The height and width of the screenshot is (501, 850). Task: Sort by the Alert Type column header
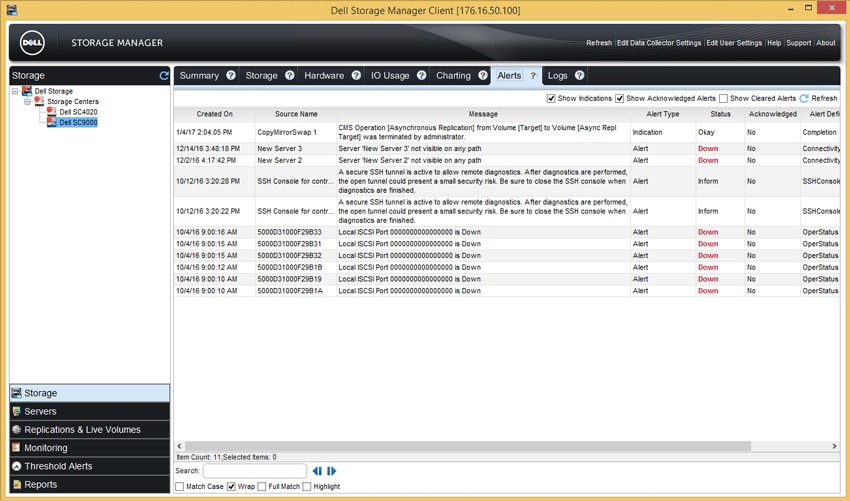(662, 114)
